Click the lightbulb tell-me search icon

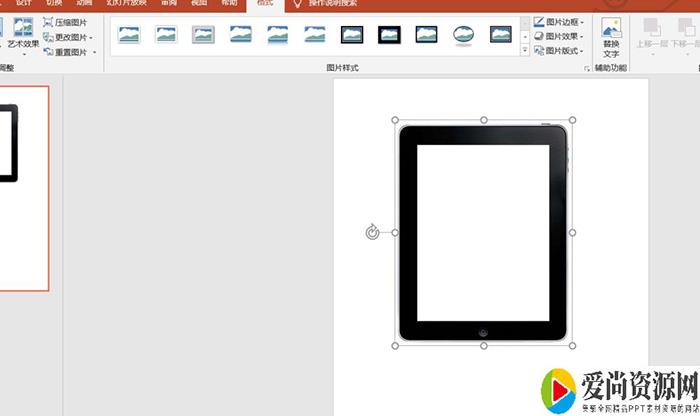click(x=297, y=4)
